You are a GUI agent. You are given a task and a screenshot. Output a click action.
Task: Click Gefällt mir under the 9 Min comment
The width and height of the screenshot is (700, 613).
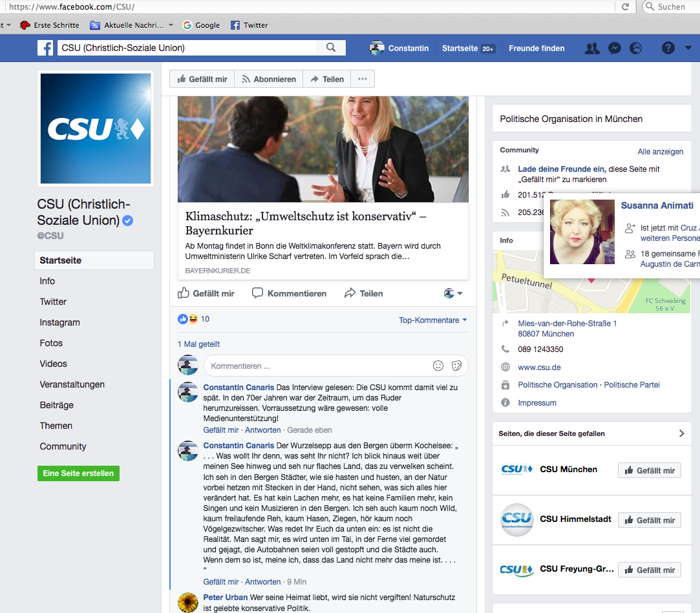pyautogui.click(x=221, y=582)
